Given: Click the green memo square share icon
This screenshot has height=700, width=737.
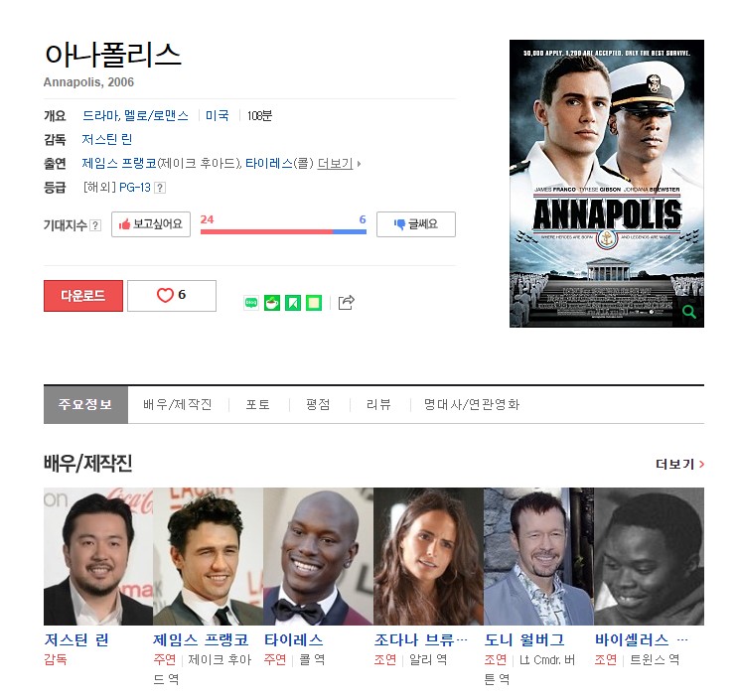Looking at the screenshot, I should click(314, 303).
